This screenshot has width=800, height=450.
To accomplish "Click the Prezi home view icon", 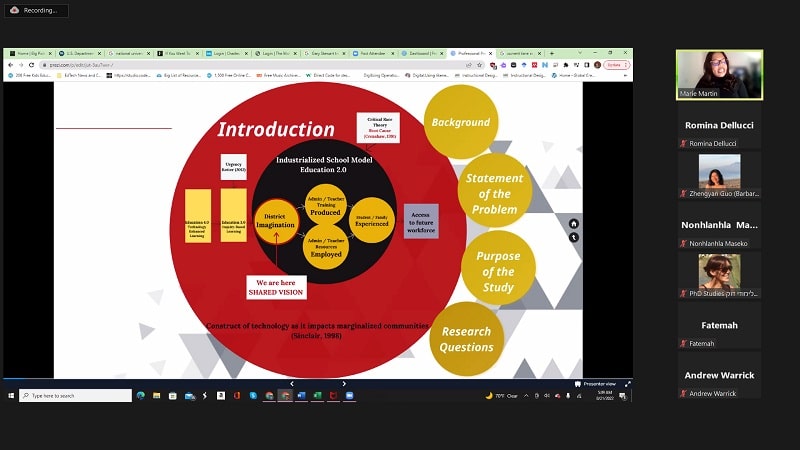I will pyautogui.click(x=574, y=223).
